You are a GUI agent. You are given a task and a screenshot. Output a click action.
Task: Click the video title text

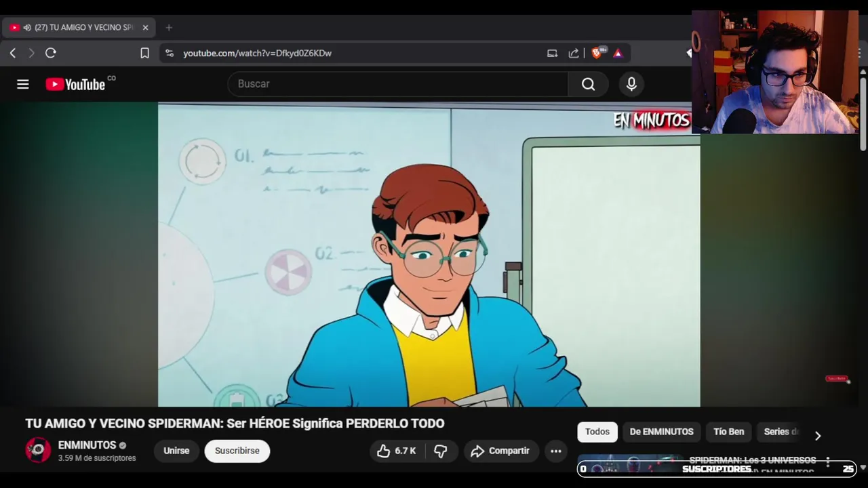pos(235,424)
